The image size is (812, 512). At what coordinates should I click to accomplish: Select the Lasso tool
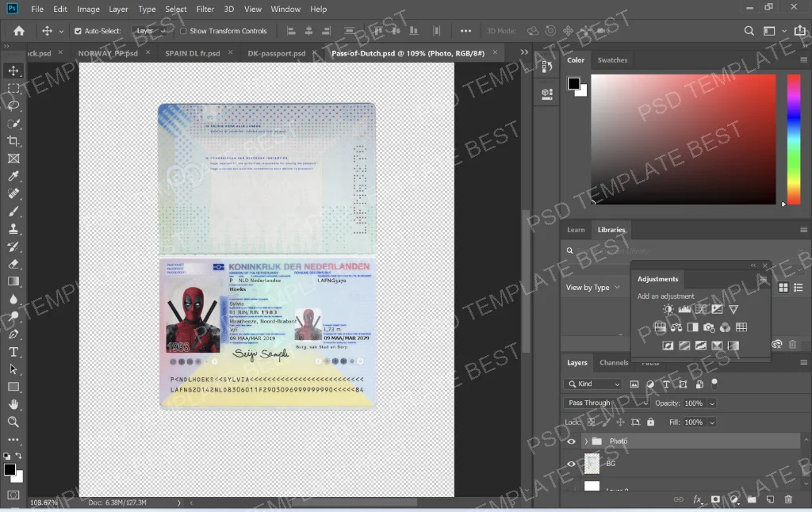pos(13,105)
